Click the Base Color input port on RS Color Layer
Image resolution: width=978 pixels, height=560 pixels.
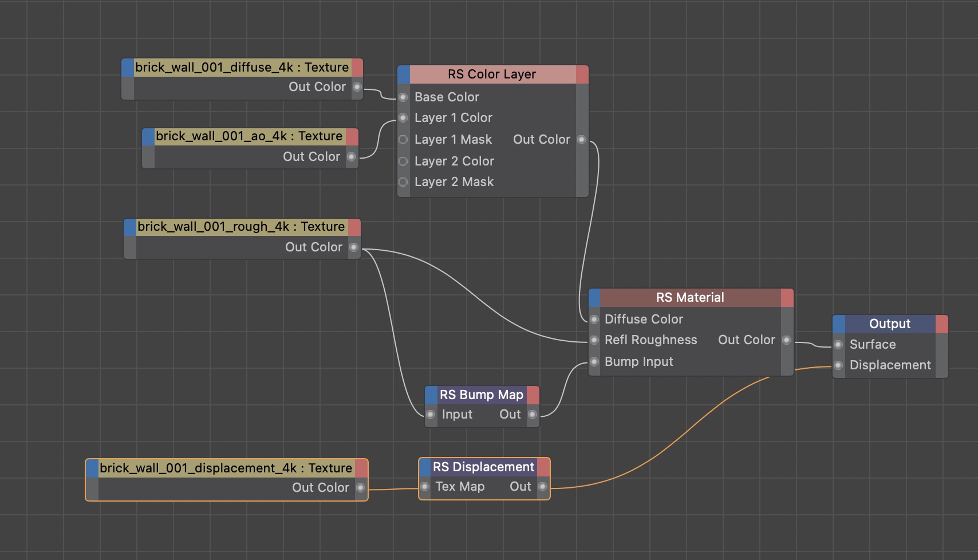pyautogui.click(x=403, y=97)
